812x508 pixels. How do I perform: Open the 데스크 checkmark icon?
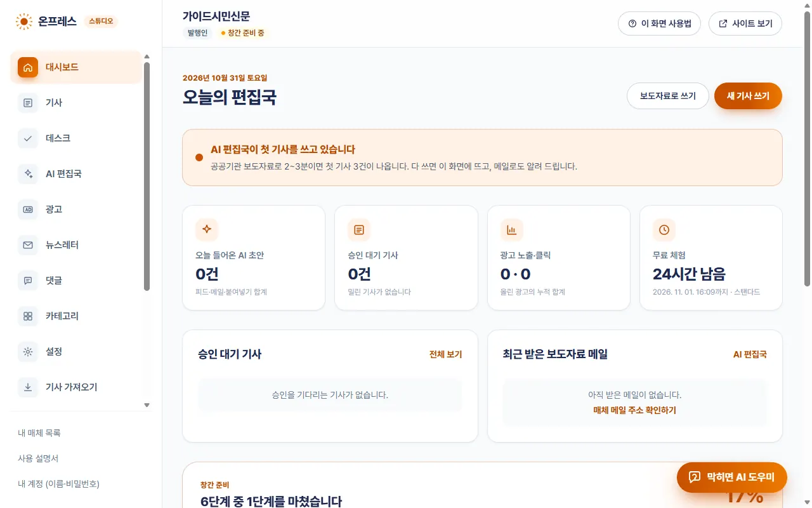(x=28, y=138)
